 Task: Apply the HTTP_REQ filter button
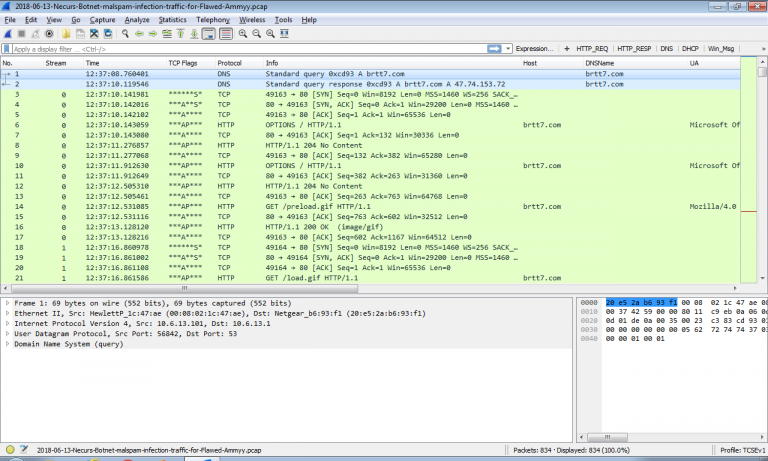click(592, 49)
